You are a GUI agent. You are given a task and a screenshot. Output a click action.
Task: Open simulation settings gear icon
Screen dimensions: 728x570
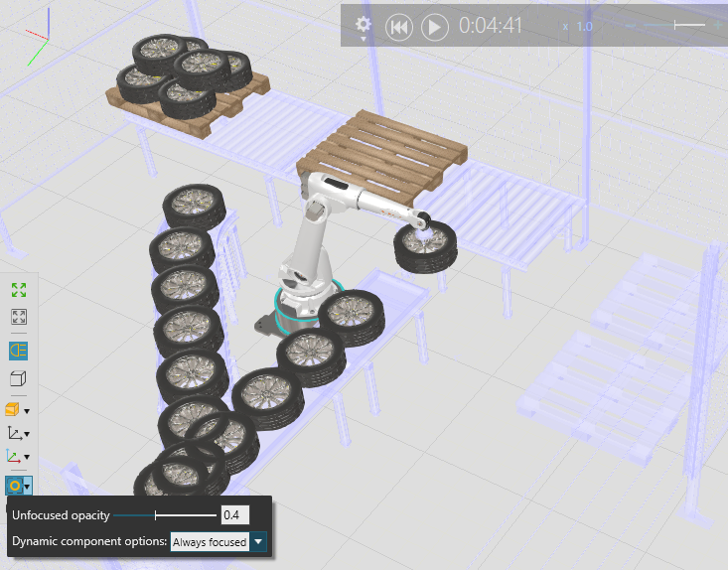[364, 24]
